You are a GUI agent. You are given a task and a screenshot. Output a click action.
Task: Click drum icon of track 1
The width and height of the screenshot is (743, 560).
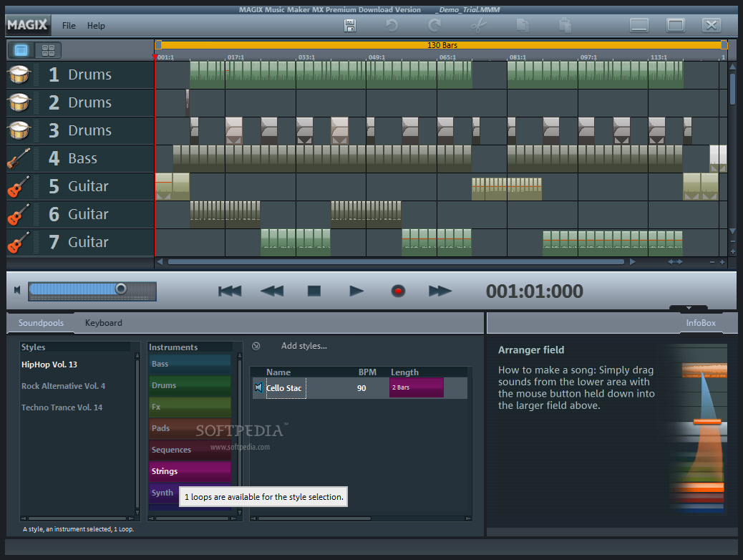19,74
